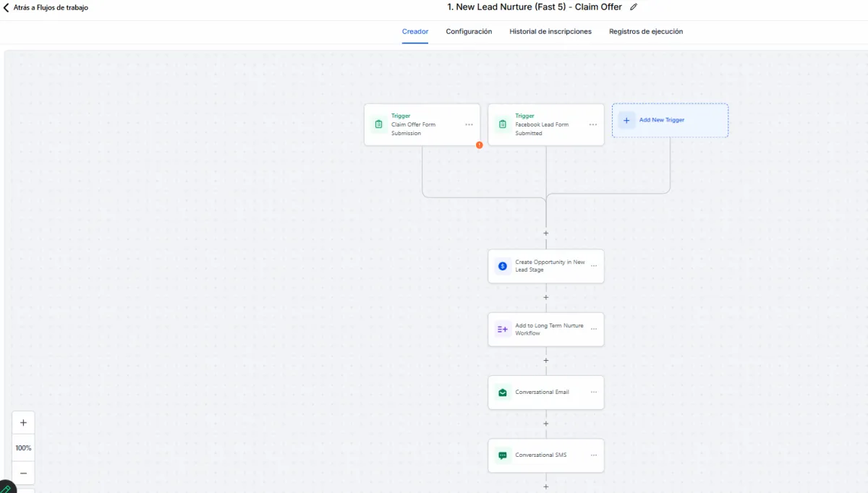The width and height of the screenshot is (868, 493).
Task: Zoom in the canvas with plus button
Action: [23, 423]
